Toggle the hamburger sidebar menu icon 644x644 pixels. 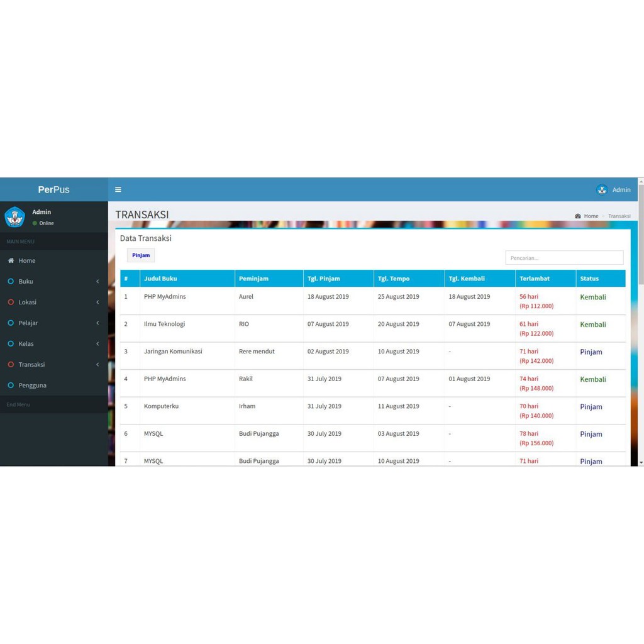[118, 189]
